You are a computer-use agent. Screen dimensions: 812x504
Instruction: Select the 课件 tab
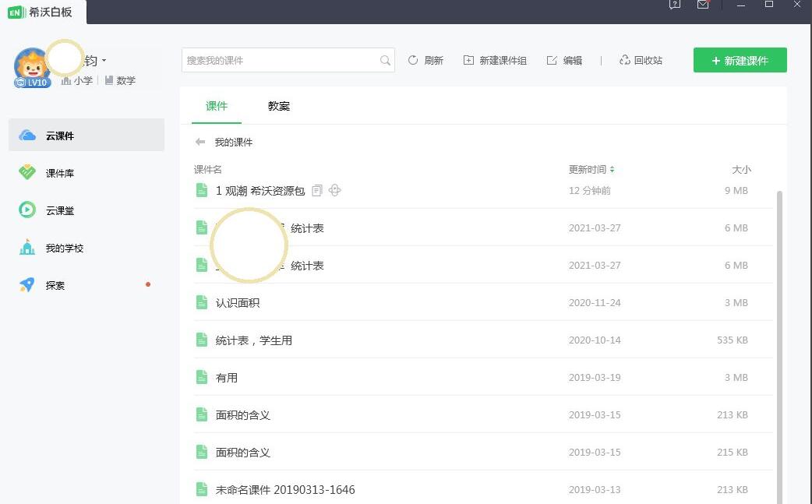[217, 106]
